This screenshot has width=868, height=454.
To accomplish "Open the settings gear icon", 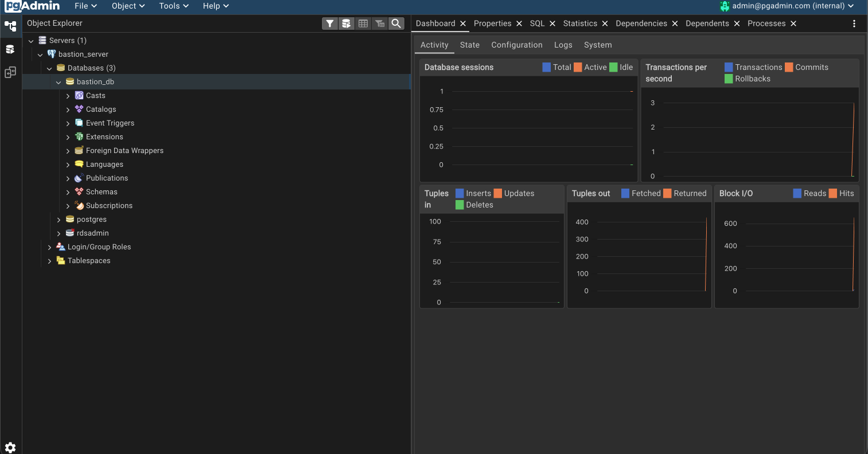I will [x=10, y=448].
